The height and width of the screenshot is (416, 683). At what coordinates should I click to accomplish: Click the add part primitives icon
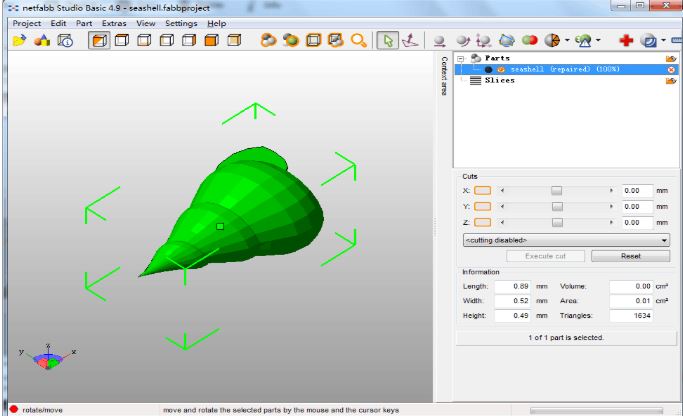click(42, 41)
